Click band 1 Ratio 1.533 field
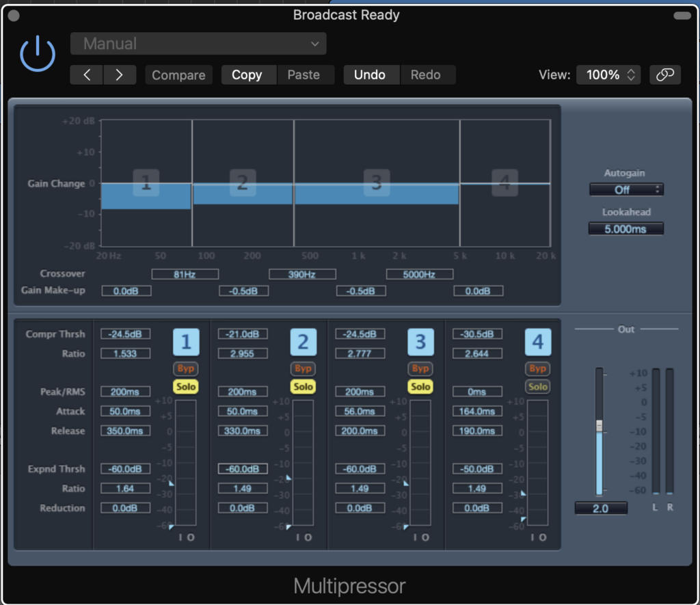The height and width of the screenshot is (605, 700). click(x=126, y=353)
